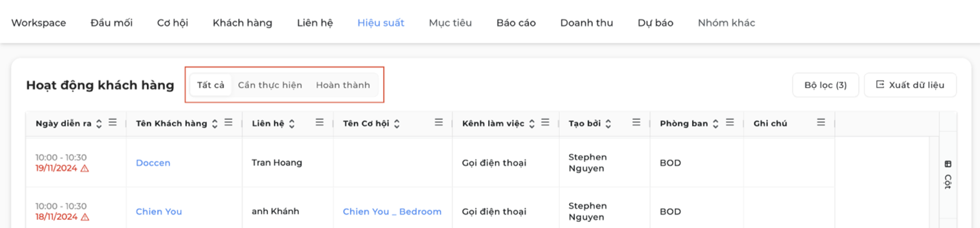Open the Chien You _ Bedroom opportunity link
This screenshot has height=228, width=980.
click(x=392, y=212)
